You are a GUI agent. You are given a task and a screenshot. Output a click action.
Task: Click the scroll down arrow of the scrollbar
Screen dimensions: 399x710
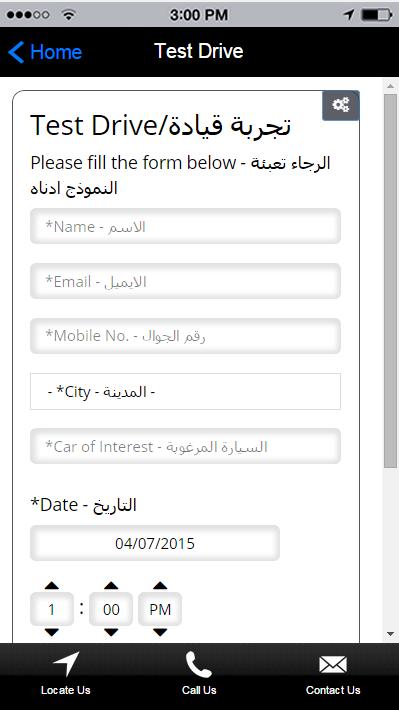click(x=390, y=634)
